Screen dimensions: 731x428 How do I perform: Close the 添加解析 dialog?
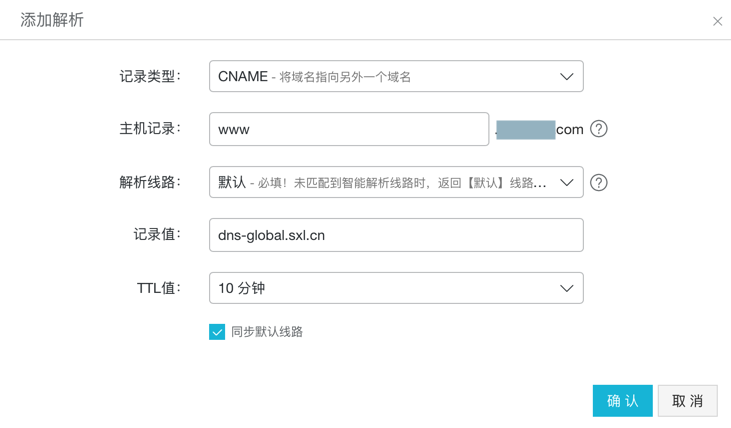(x=717, y=21)
